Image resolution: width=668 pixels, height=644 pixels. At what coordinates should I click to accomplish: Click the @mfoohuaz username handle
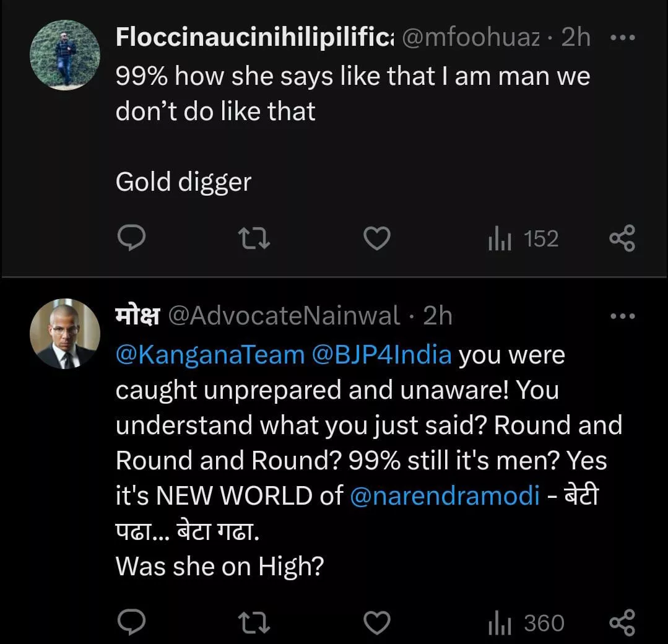(471, 38)
